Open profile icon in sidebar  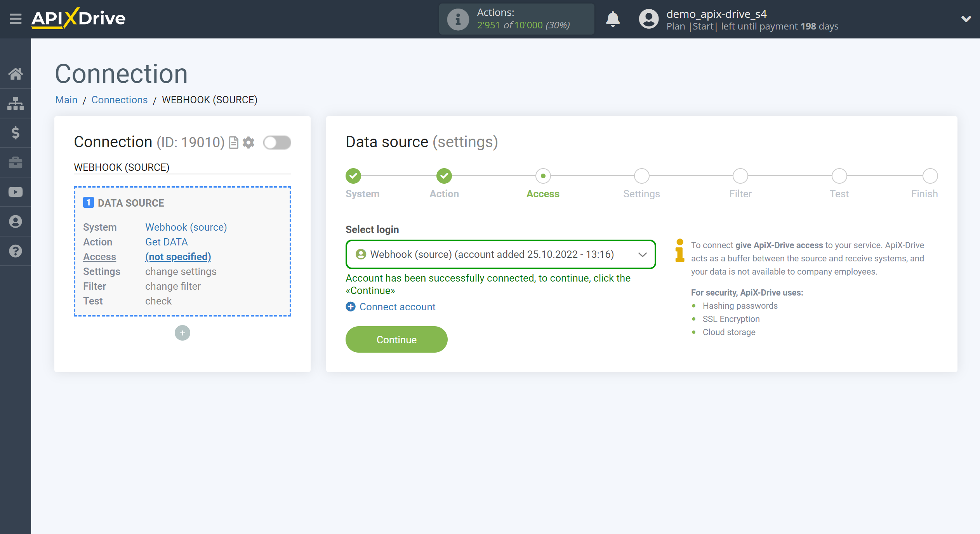[16, 221]
